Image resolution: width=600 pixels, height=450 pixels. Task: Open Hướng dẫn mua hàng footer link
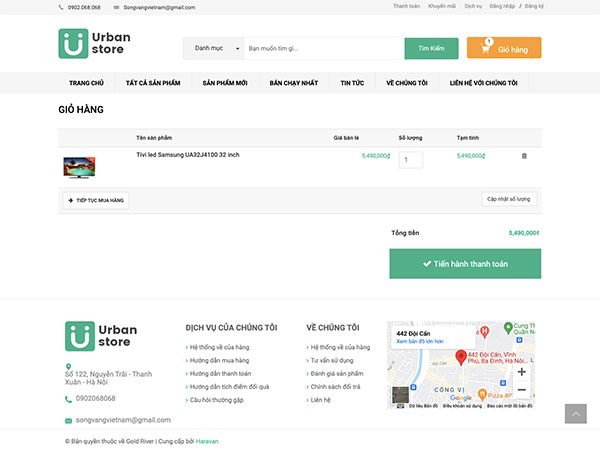point(217,360)
